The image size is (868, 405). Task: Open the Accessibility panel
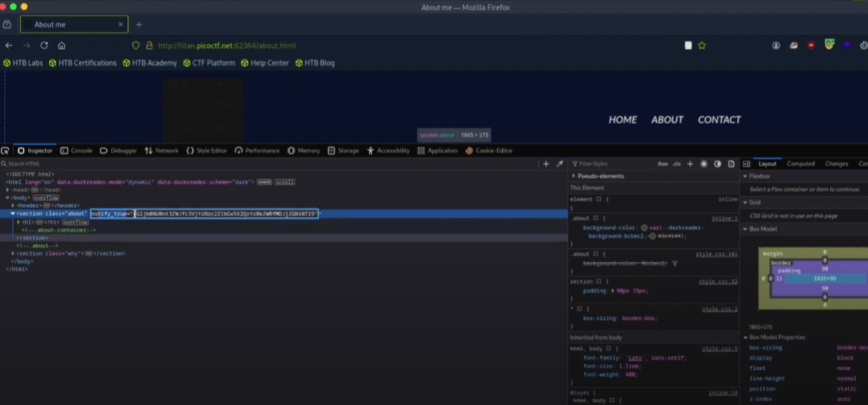click(388, 151)
